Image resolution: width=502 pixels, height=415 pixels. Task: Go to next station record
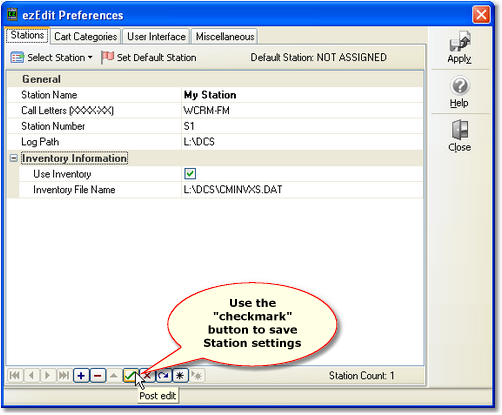click(x=48, y=376)
